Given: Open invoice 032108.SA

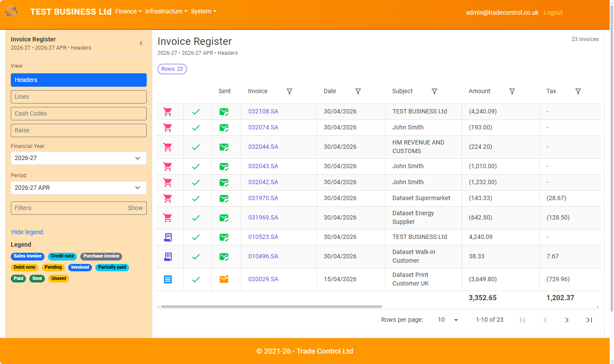Looking at the screenshot, I should click(x=263, y=111).
